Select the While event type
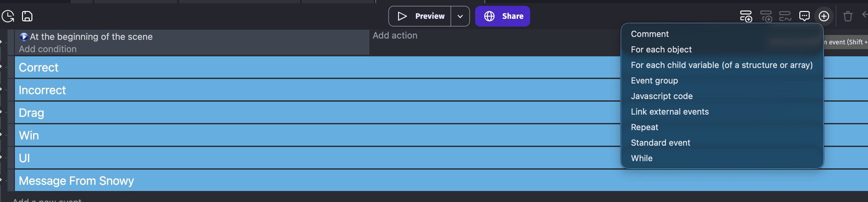Screen dimensions: 868x202 coord(642,158)
